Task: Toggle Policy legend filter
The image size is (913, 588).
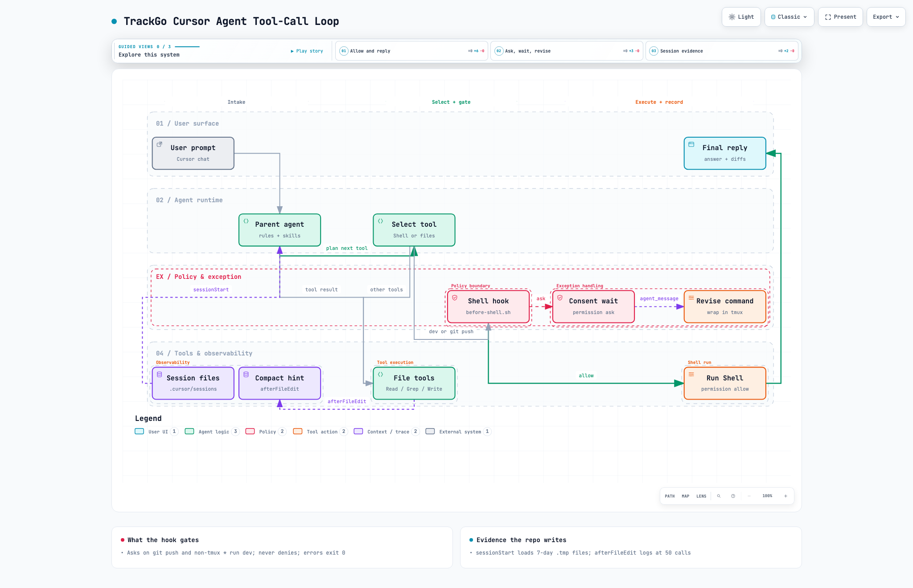Action: point(266,431)
